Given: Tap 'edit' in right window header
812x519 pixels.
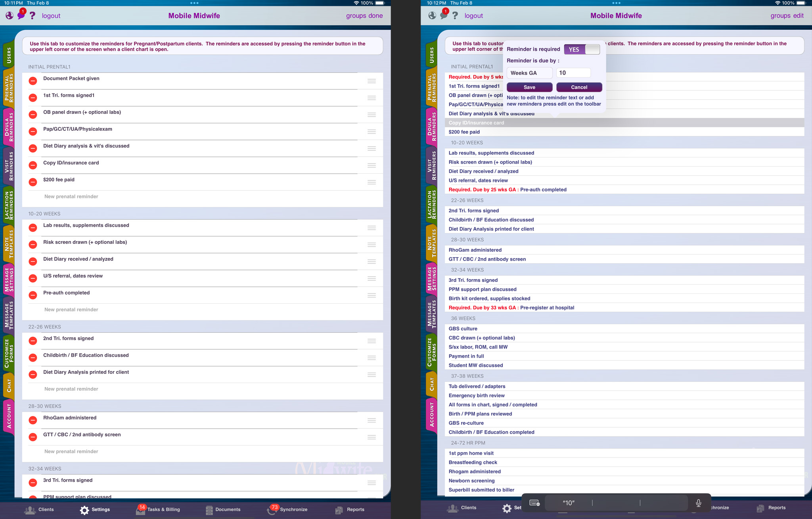Looking at the screenshot, I should (x=798, y=15).
